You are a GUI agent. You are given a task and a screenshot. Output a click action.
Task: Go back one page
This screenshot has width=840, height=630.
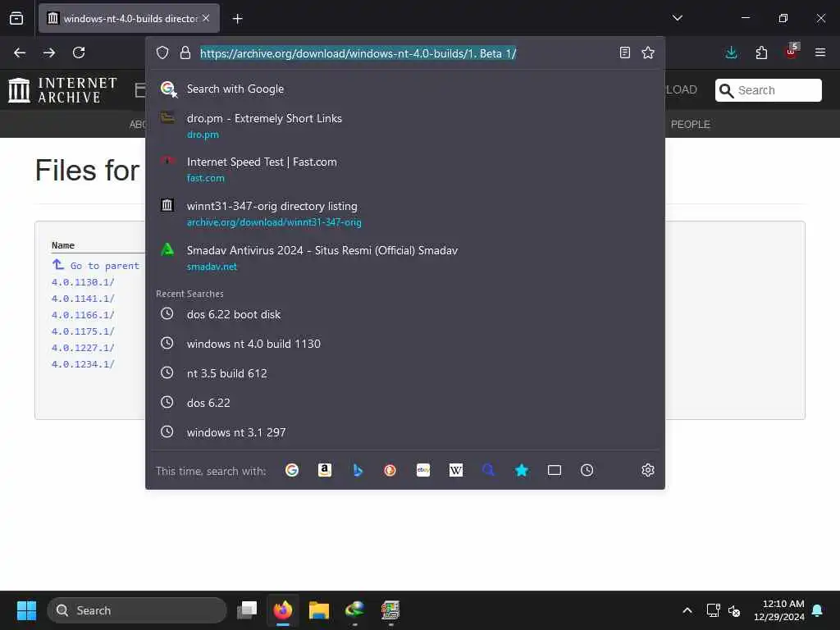[20, 52]
